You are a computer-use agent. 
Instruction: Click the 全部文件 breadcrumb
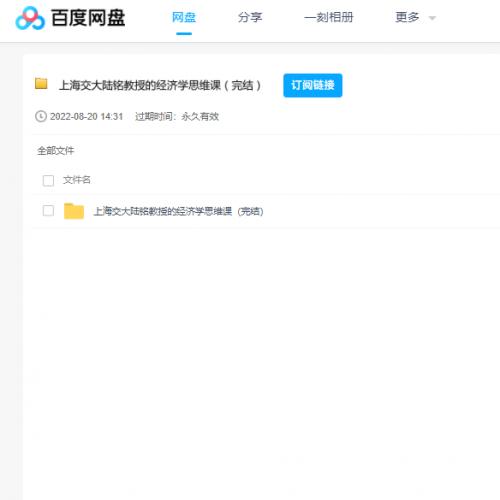coord(55,151)
